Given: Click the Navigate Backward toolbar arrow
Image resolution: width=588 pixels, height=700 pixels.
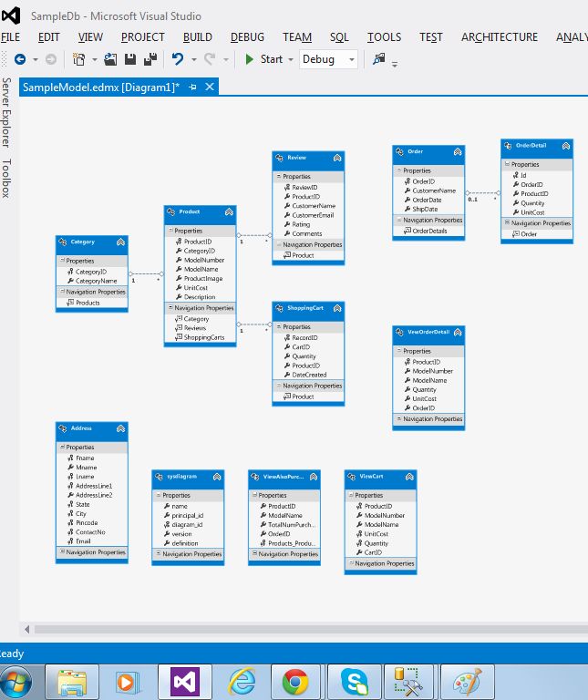Looking at the screenshot, I should pos(20,59).
